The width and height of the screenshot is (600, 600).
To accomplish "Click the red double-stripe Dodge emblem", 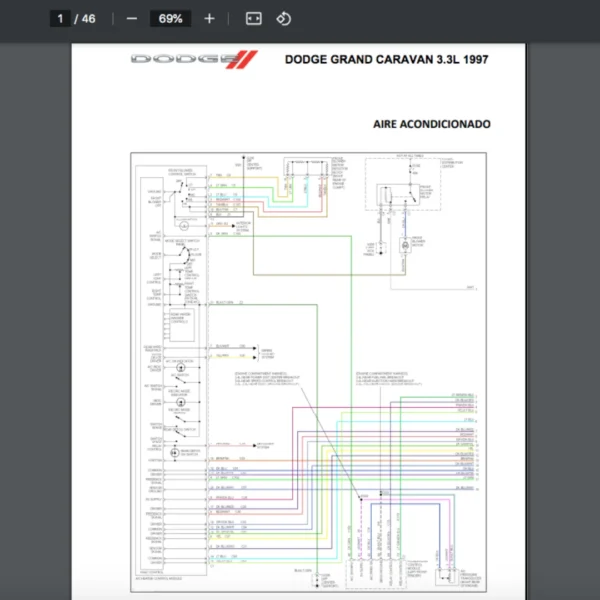I will click(248, 59).
